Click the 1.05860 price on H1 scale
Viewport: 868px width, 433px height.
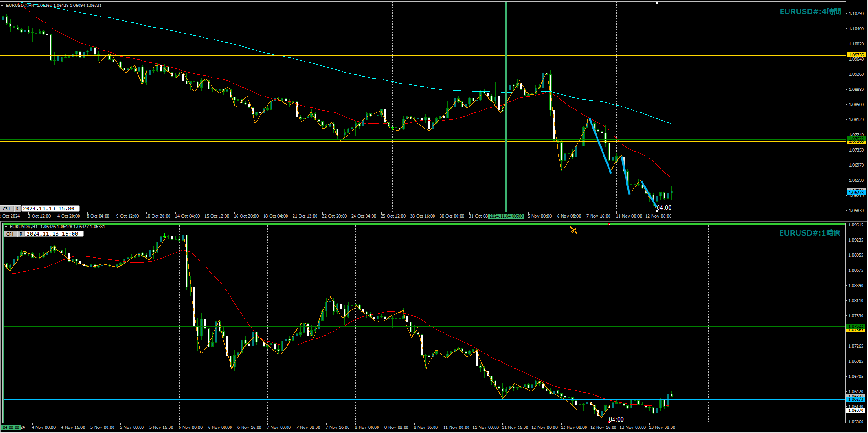[x=856, y=422]
